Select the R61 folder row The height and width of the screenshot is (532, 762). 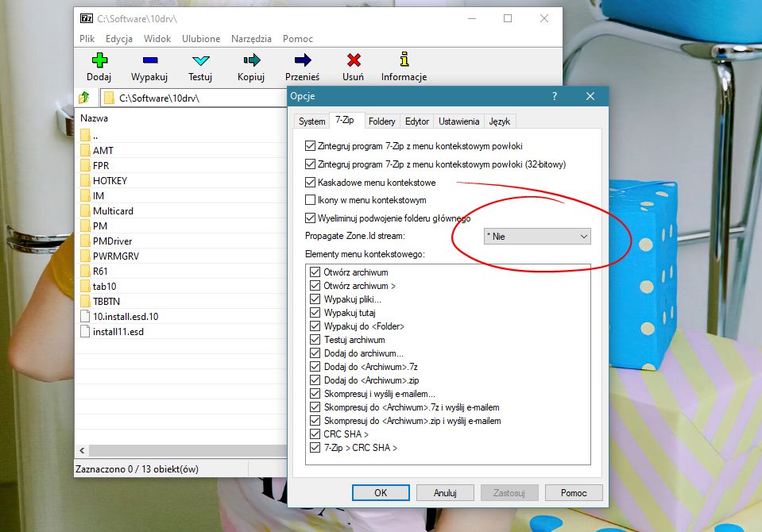coord(182,271)
